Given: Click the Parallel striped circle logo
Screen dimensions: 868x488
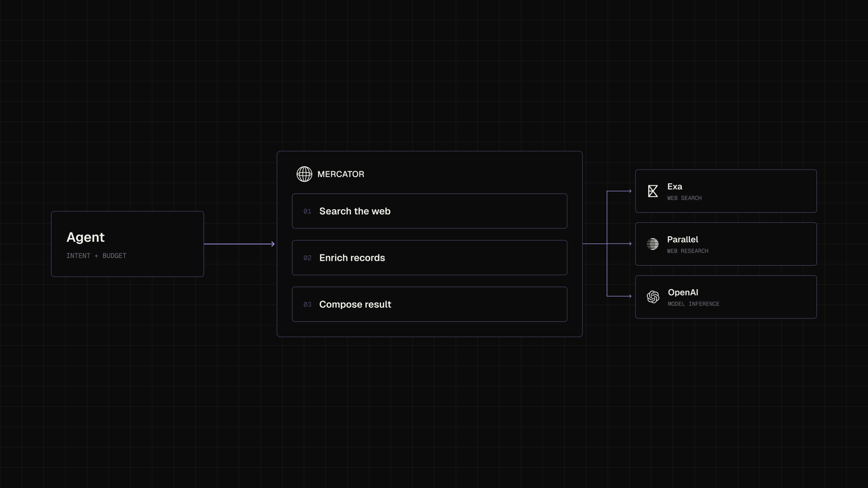Looking at the screenshot, I should coord(653,244).
